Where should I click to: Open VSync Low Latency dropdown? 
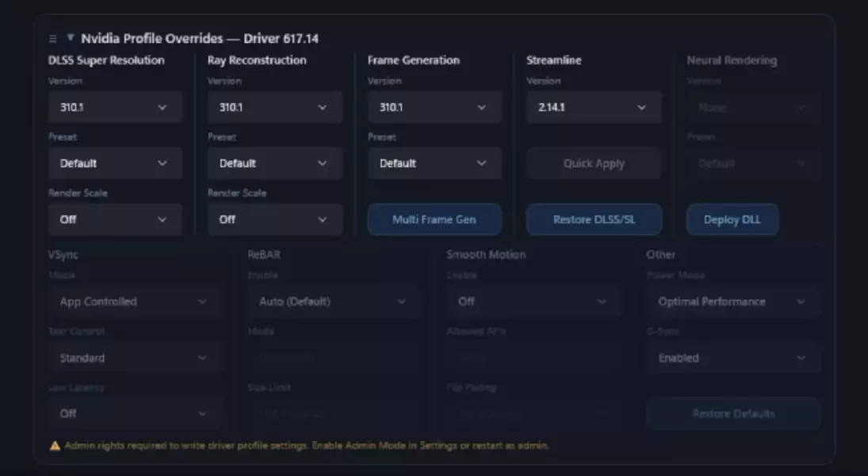point(135,414)
